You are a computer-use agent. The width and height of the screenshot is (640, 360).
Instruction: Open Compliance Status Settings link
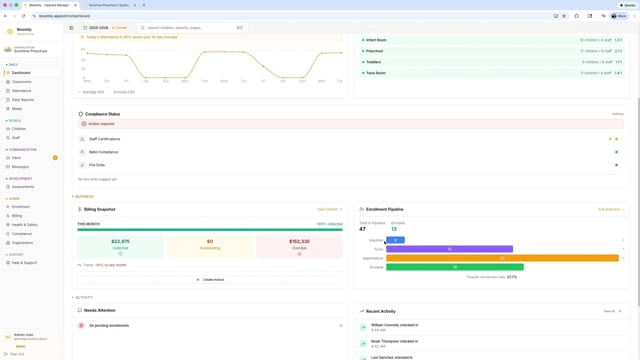618,114
